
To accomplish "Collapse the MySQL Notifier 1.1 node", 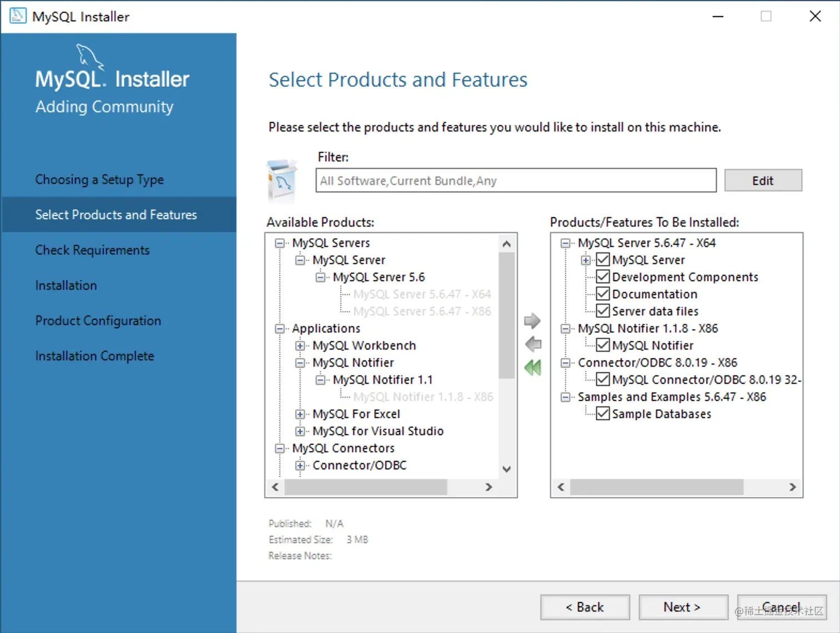I will click(321, 380).
